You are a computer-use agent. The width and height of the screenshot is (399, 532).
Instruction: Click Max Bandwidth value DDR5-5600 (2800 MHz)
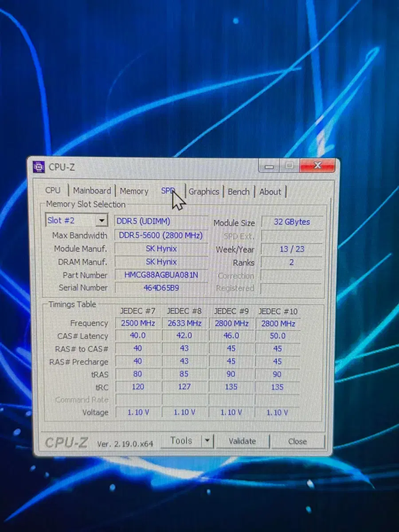coord(161,235)
